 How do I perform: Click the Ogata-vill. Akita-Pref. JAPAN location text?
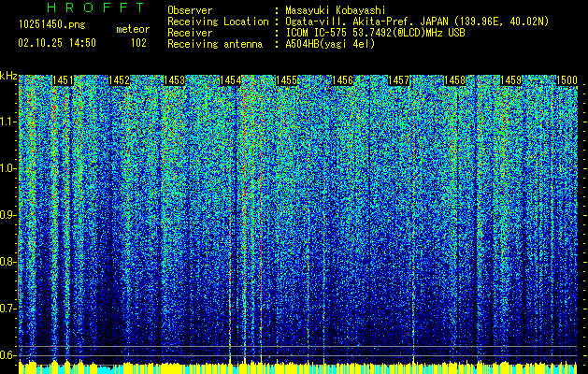(x=417, y=22)
